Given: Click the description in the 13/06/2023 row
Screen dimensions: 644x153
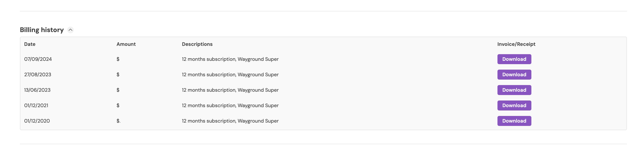Looking at the screenshot, I should click(x=230, y=90).
